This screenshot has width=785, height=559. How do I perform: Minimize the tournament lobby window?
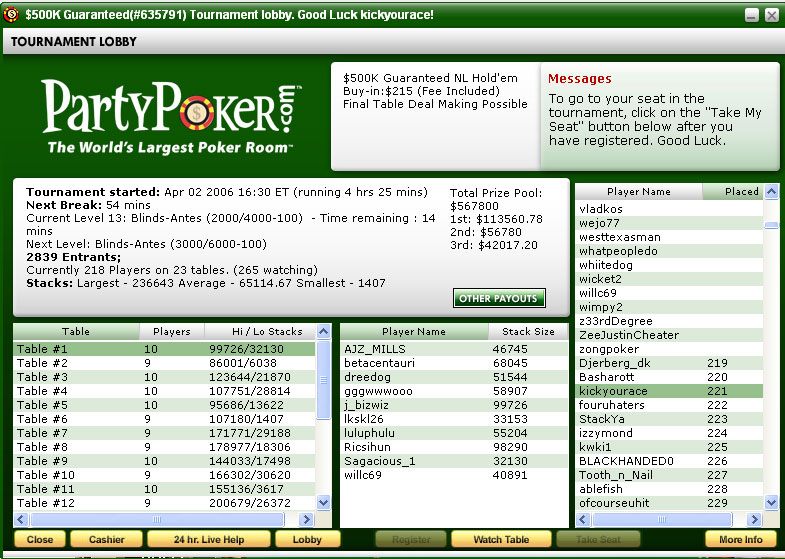(751, 15)
